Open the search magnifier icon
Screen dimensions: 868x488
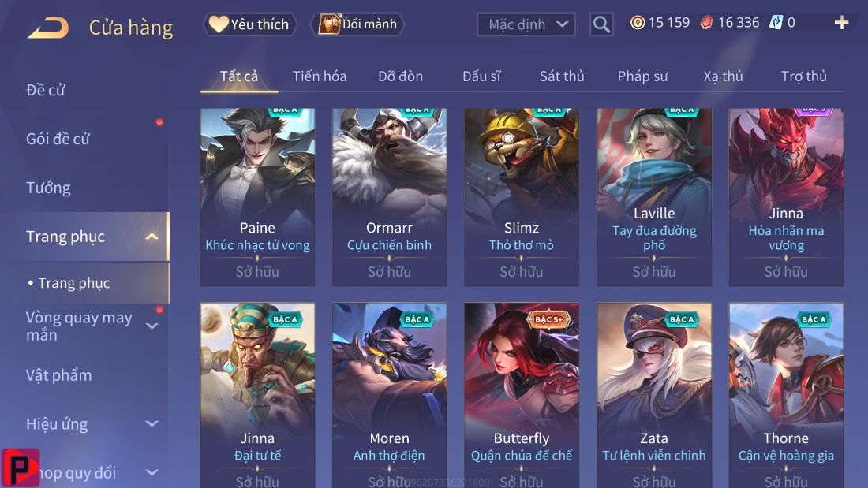[601, 24]
